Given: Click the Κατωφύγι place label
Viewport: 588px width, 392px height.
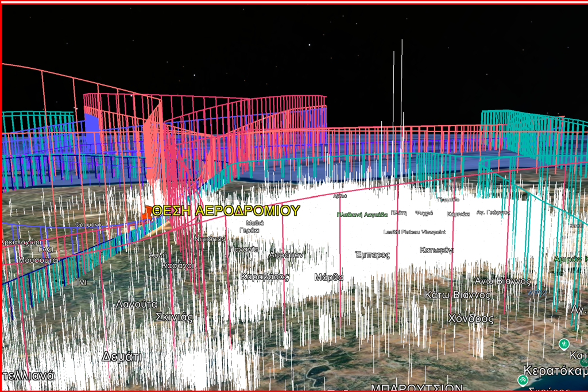Looking at the screenshot, I should click(437, 250).
